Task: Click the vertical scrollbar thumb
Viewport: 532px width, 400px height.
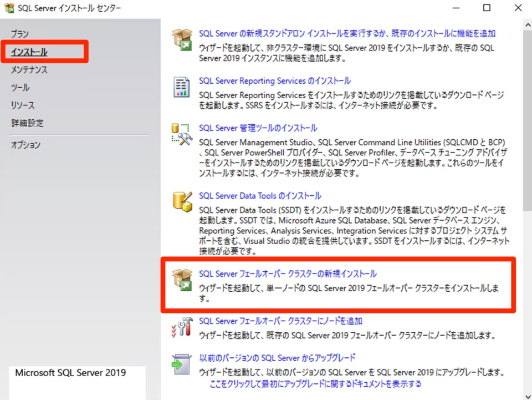Action: (528, 120)
